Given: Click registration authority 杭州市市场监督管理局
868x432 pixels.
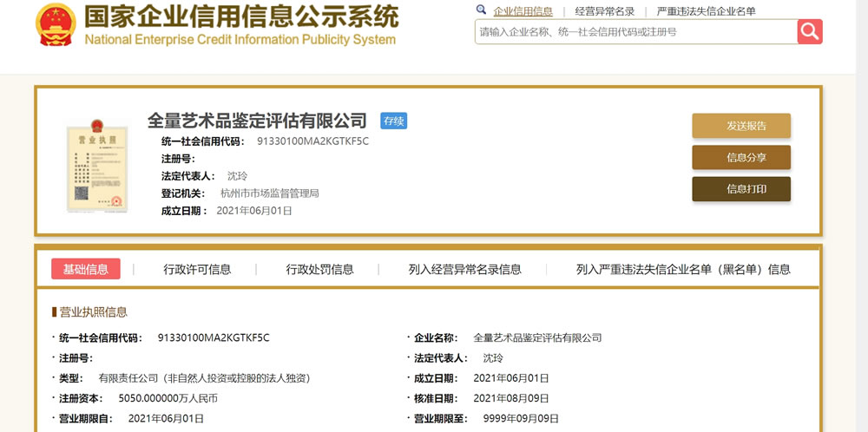Looking at the screenshot, I should [x=270, y=193].
